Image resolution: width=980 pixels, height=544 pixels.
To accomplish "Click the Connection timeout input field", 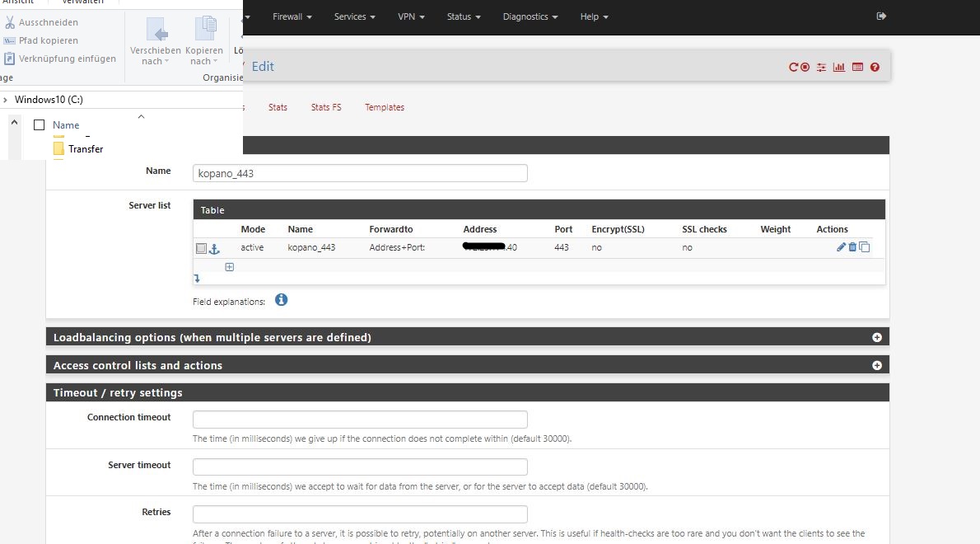I will (360, 420).
